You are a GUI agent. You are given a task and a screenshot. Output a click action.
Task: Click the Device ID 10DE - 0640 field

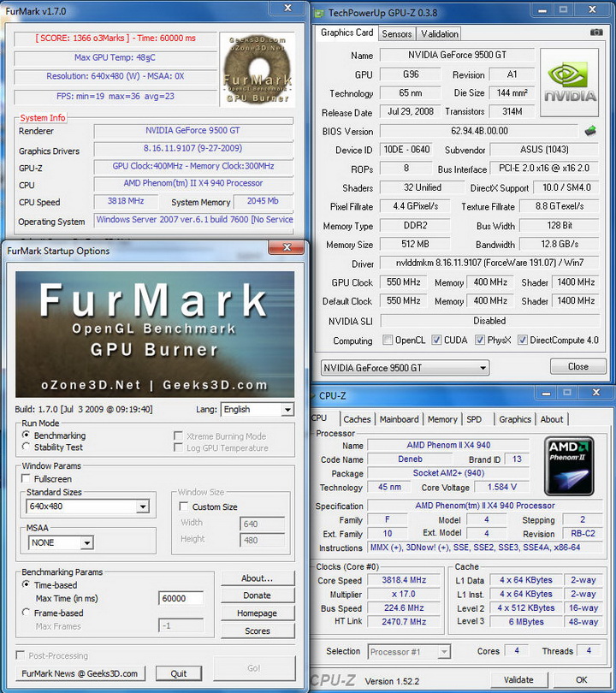[406, 150]
